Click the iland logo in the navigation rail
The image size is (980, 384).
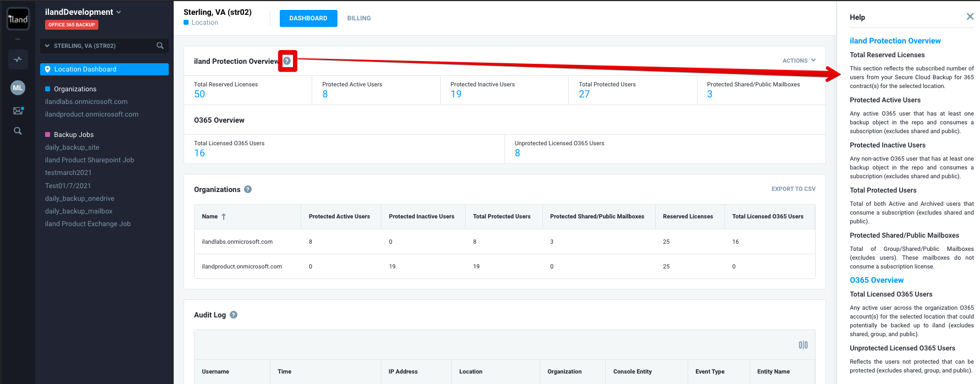pos(18,19)
